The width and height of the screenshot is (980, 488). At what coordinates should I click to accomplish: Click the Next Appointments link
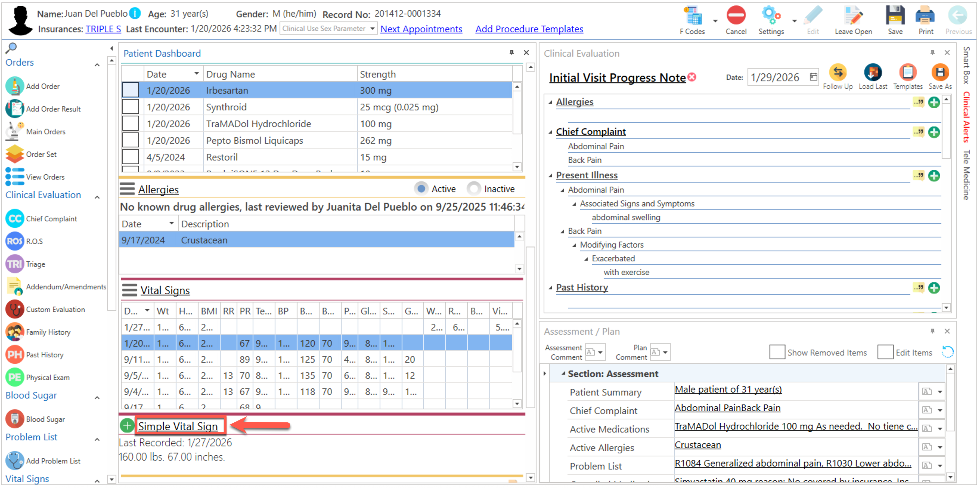coord(421,29)
